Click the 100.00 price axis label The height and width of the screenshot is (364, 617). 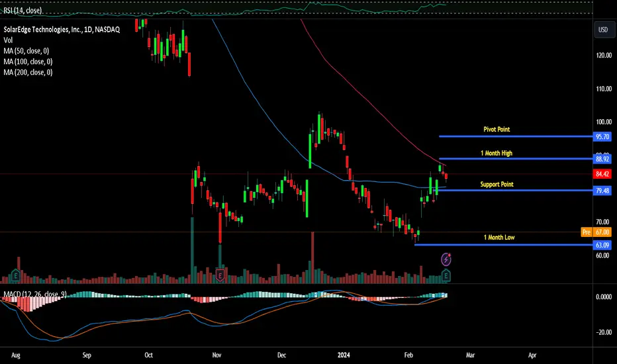tap(604, 122)
